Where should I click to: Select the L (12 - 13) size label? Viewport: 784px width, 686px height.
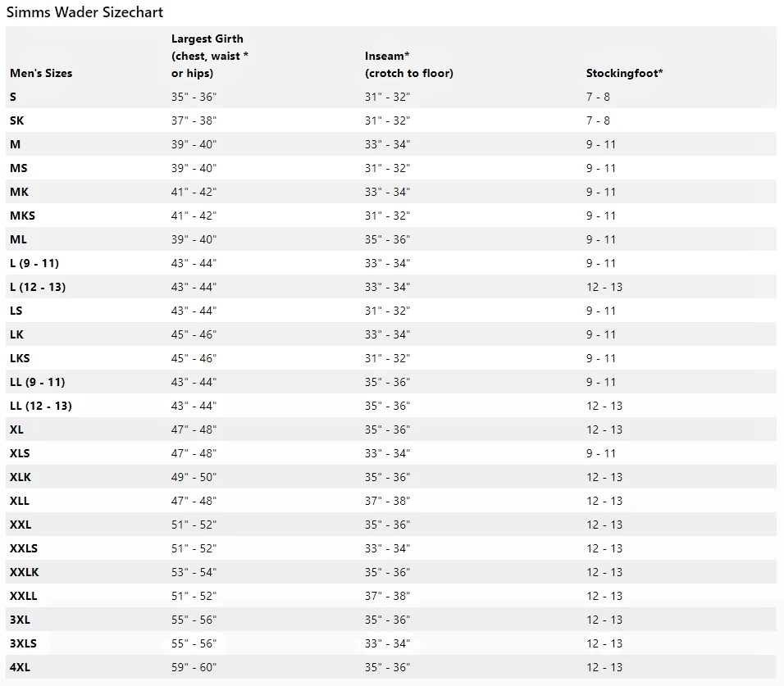click(38, 287)
